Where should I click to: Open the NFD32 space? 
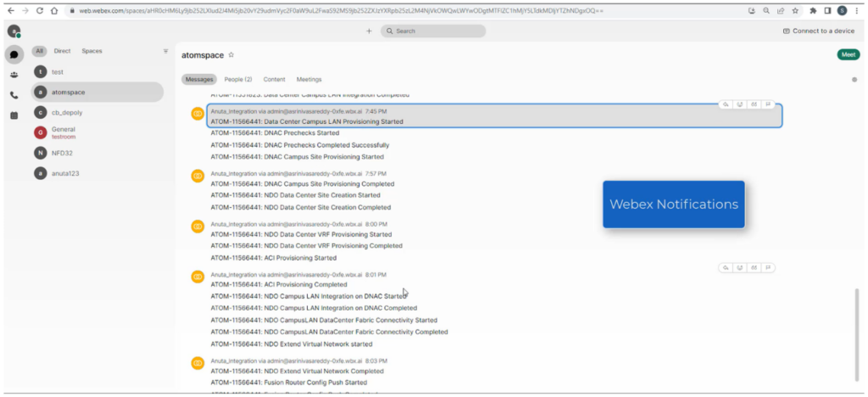pos(97,153)
